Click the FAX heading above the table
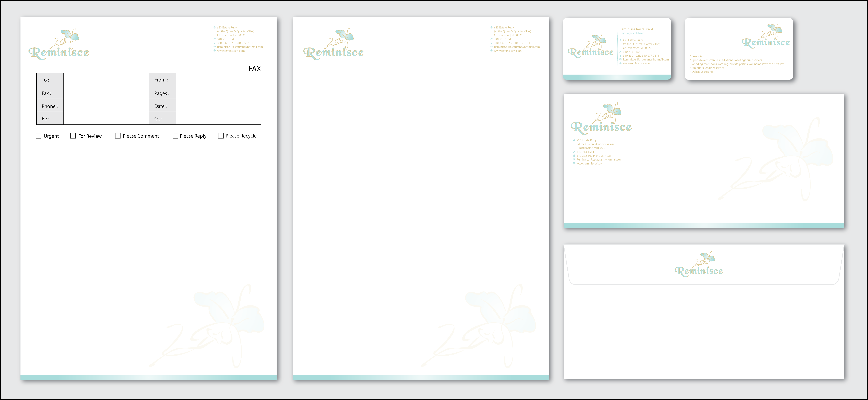Image resolution: width=868 pixels, height=400 pixels. coord(254,68)
